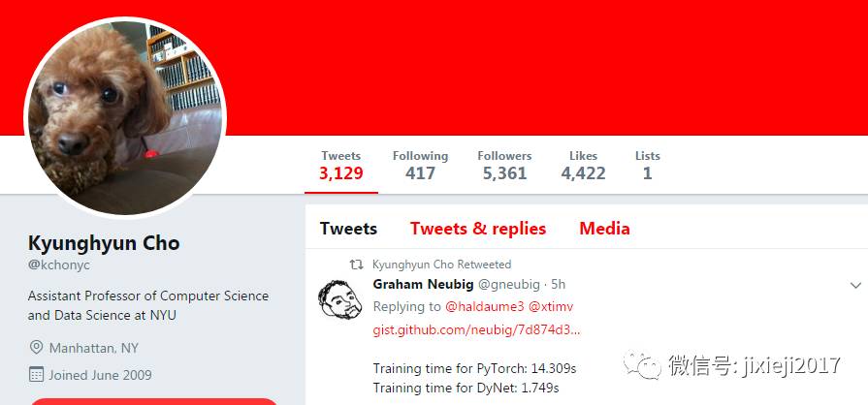Open the dog profile picture

pyautogui.click(x=125, y=118)
